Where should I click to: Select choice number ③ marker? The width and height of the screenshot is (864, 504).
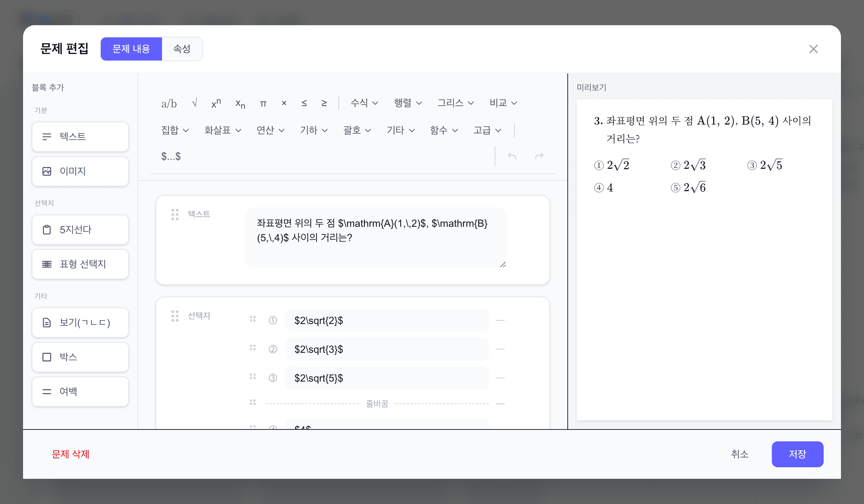click(x=273, y=378)
